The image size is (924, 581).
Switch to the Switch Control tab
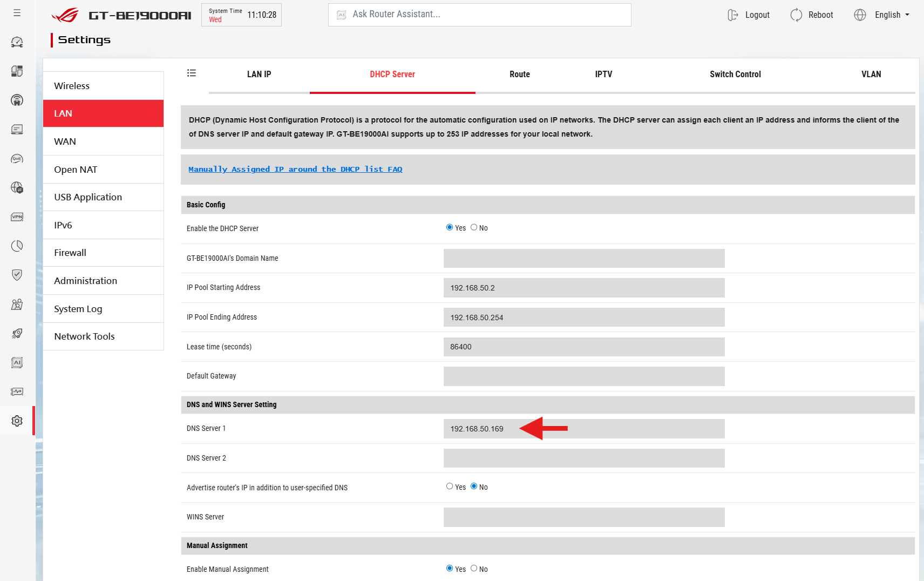735,75
